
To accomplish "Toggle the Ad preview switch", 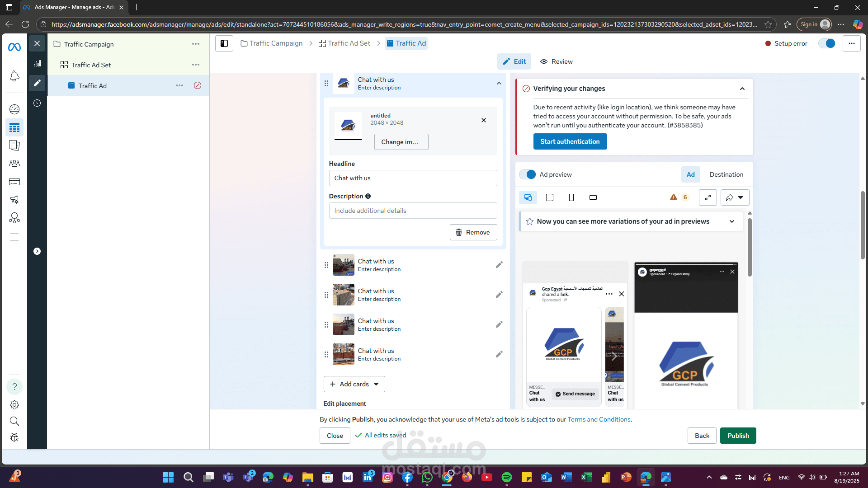I will (x=528, y=174).
